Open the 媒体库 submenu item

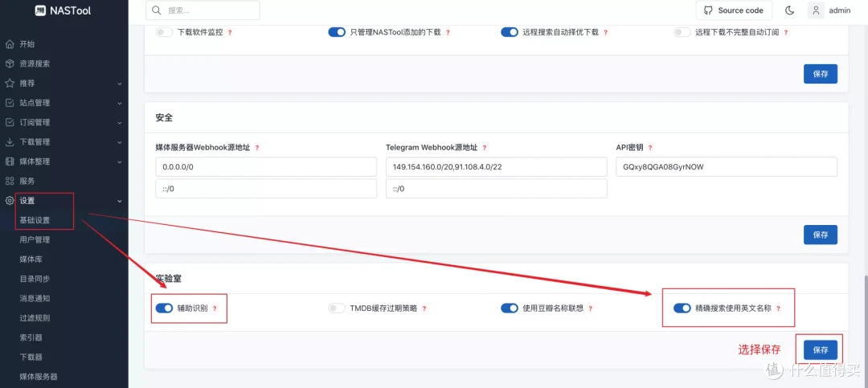(x=31, y=259)
